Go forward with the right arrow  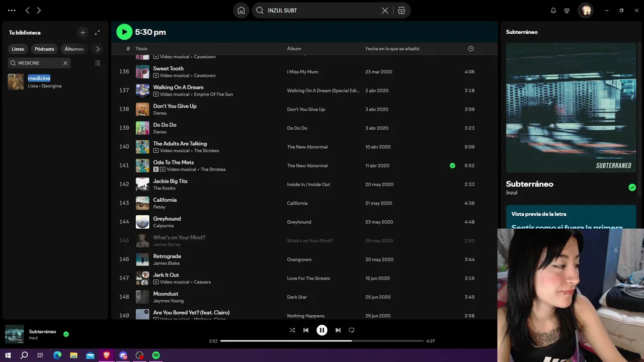39,10
